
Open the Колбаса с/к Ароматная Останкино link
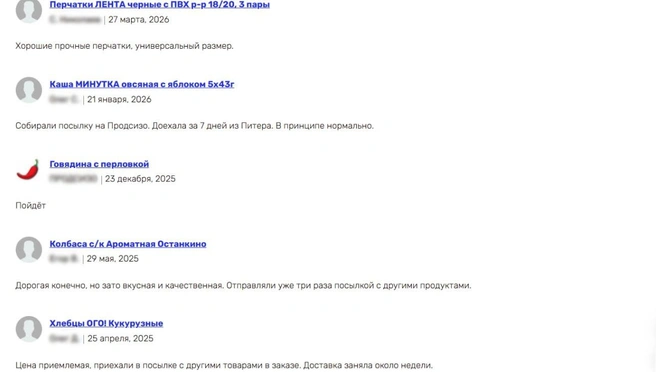pos(128,244)
